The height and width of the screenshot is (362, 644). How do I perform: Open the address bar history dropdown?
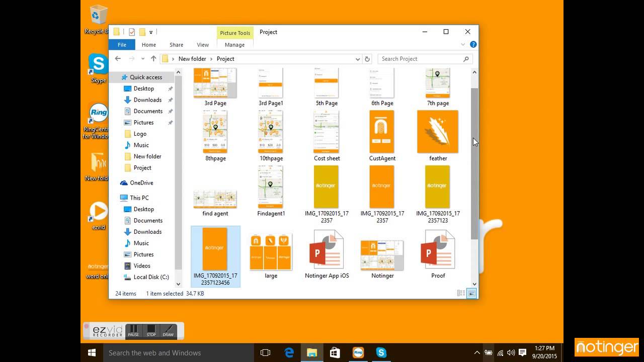[x=358, y=59]
